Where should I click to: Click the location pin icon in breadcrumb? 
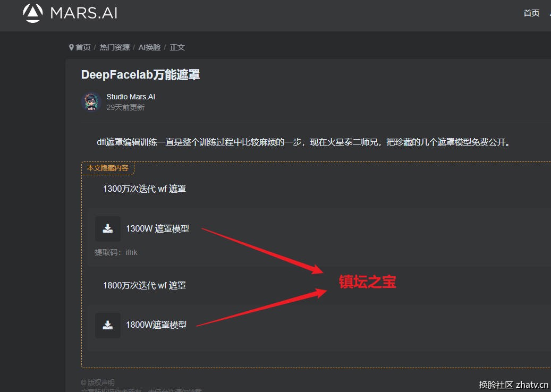[71, 47]
